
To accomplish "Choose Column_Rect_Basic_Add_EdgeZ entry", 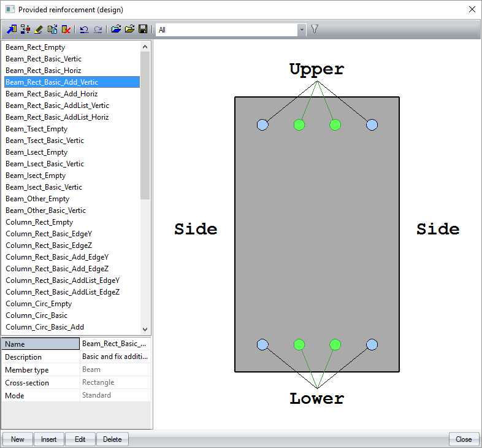I will pyautogui.click(x=72, y=269).
